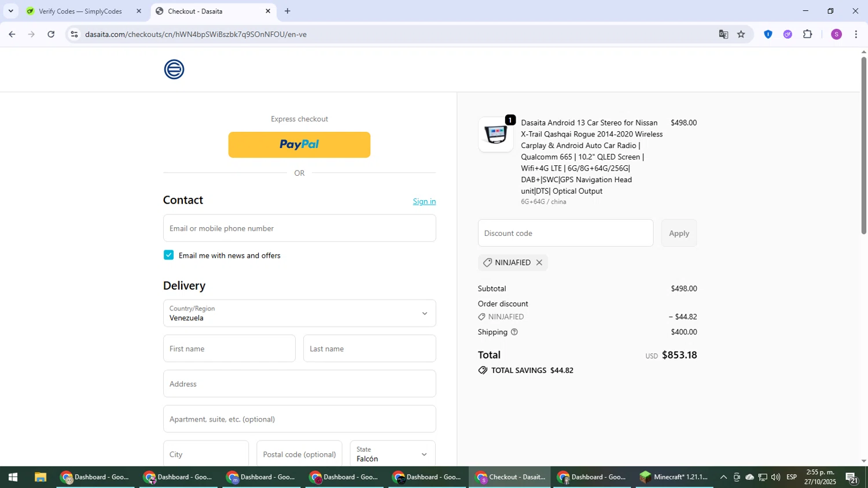The width and height of the screenshot is (868, 488).
Task: Click the Last name field
Action: point(369,349)
